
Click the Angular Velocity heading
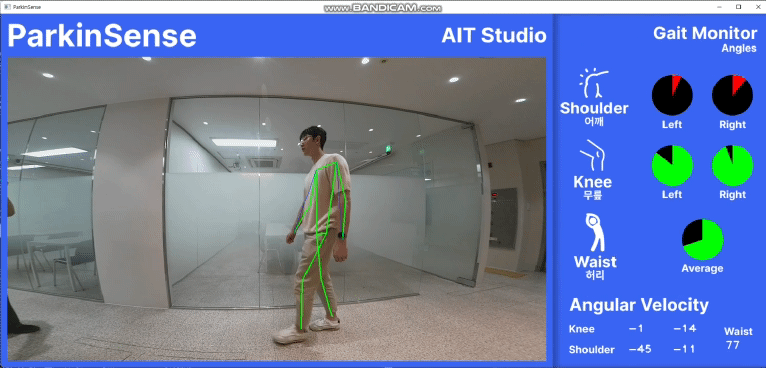(639, 305)
